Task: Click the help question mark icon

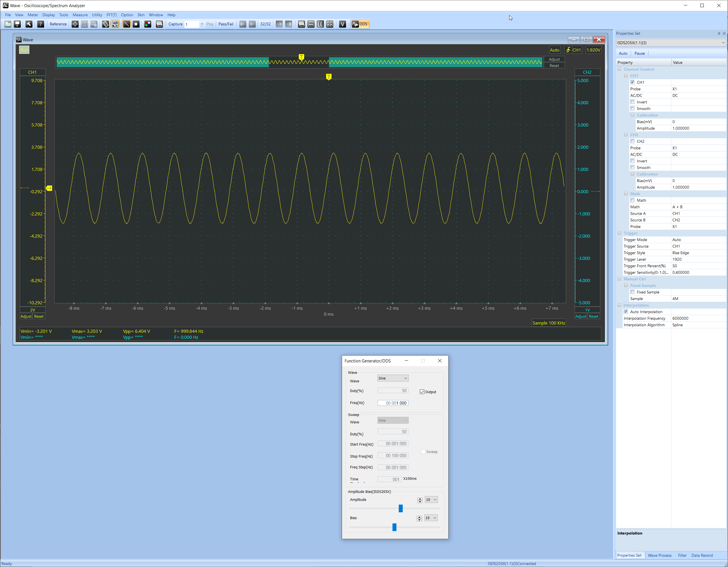Action: [40, 24]
